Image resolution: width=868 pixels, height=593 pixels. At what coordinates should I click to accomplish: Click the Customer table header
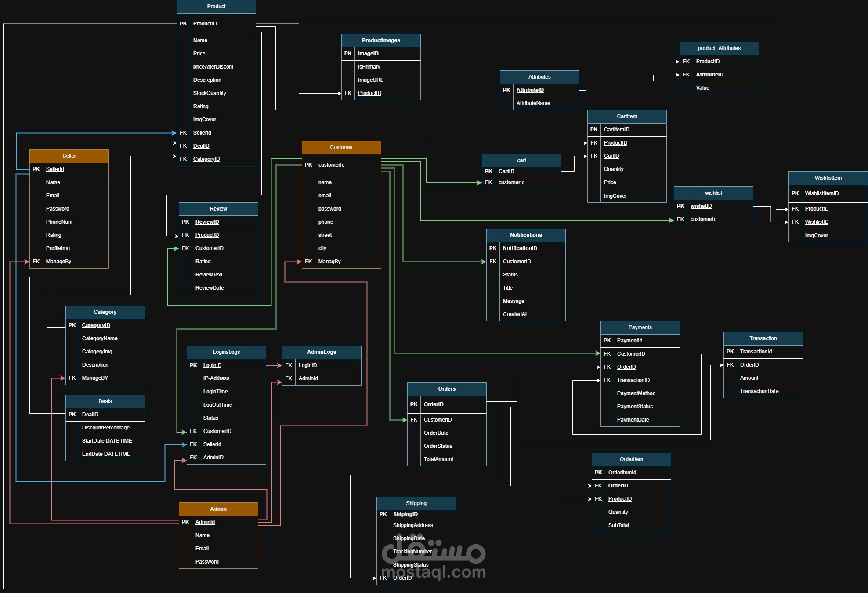(341, 147)
